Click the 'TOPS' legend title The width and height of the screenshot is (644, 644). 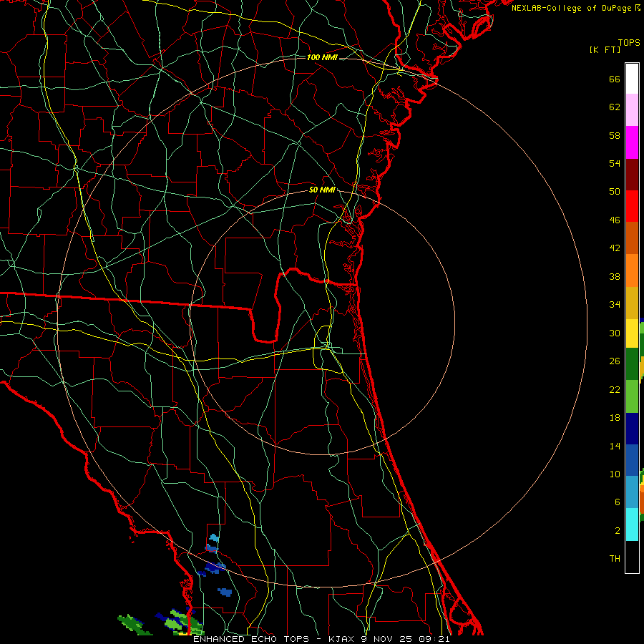click(x=629, y=43)
